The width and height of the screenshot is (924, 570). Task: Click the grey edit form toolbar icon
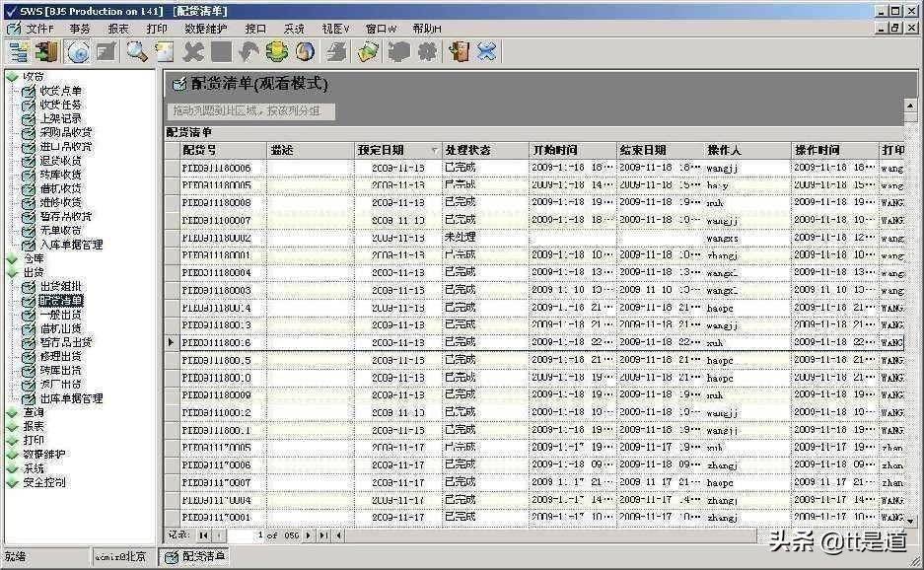tap(107, 52)
